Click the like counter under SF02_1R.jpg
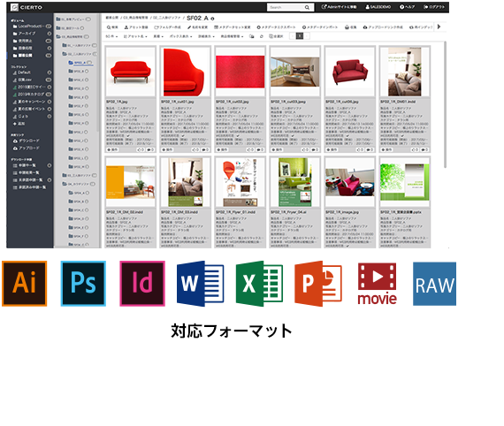The width and height of the screenshot is (504, 426). click(x=141, y=150)
